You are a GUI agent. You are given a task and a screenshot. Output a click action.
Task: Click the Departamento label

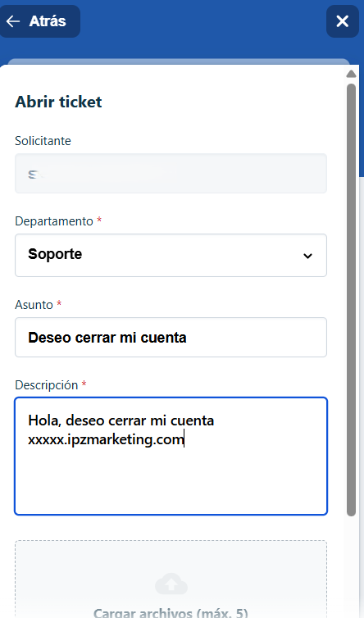coord(54,221)
